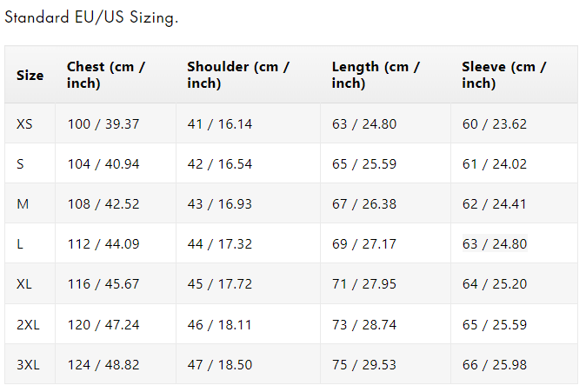
Task: Select the XS size row label
Action: (24, 124)
